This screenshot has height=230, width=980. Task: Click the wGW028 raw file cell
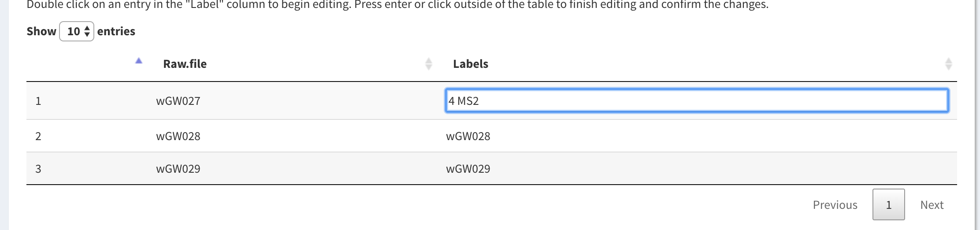178,136
